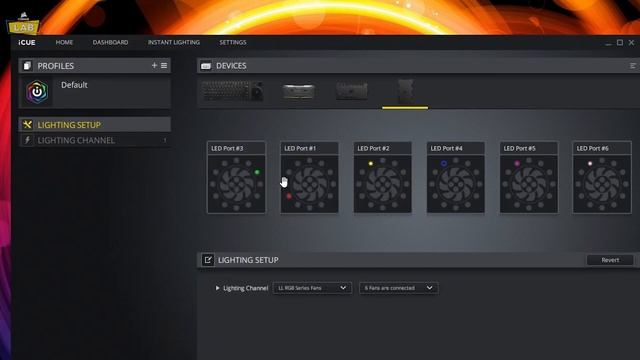
Task: Open the Profiles panel menu icon
Action: (x=164, y=65)
